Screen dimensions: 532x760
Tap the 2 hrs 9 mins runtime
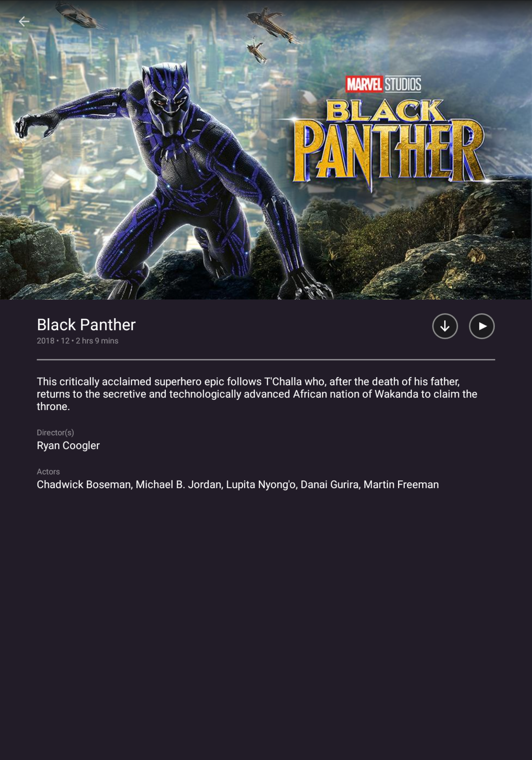pyautogui.click(x=97, y=341)
